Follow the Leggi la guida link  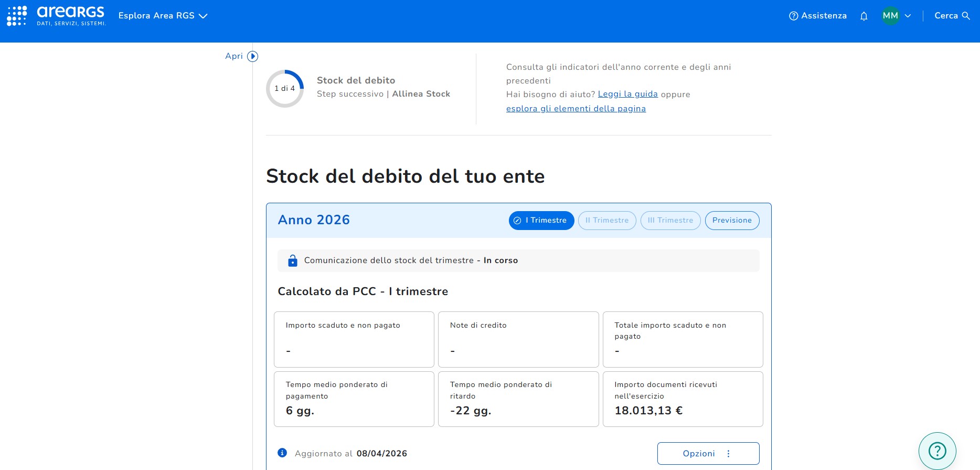tap(627, 94)
